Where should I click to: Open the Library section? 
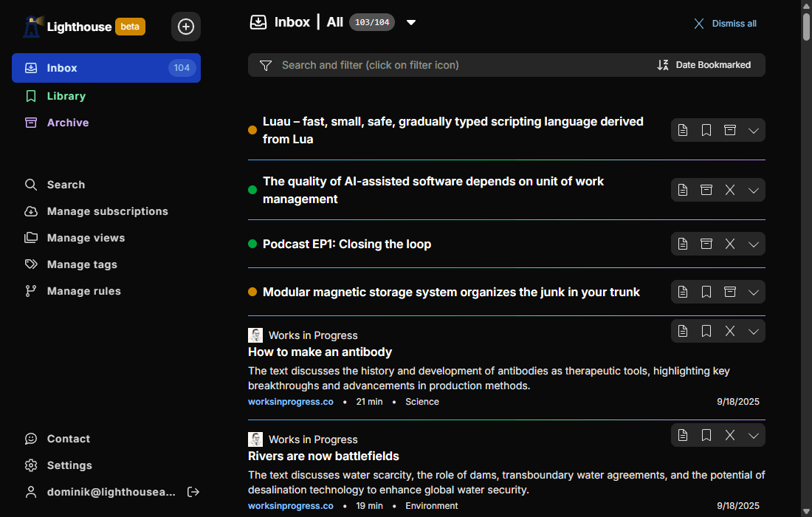(x=66, y=96)
